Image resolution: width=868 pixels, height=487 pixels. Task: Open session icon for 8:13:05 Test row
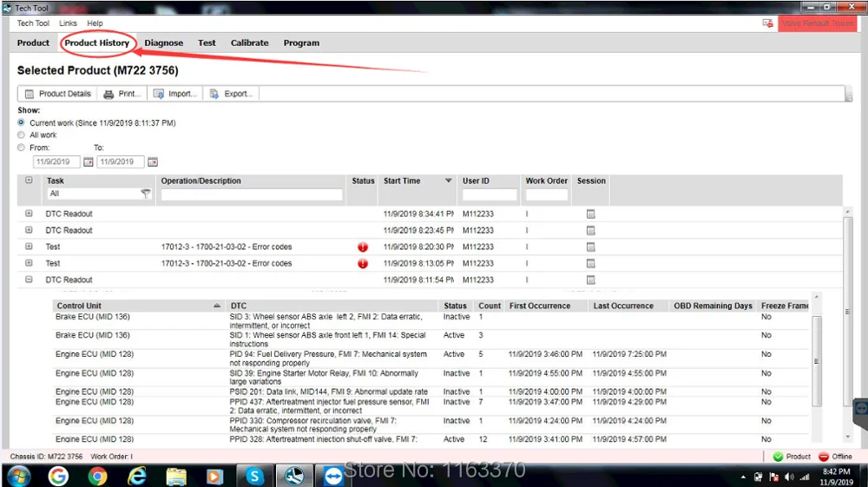click(590, 263)
